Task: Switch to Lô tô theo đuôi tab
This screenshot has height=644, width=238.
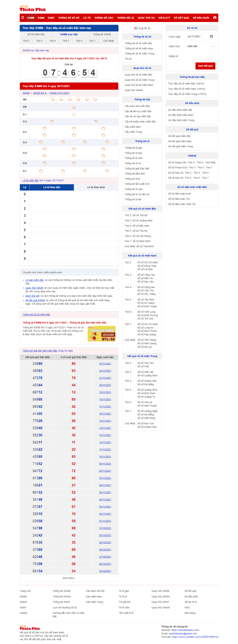Action: pos(96,187)
